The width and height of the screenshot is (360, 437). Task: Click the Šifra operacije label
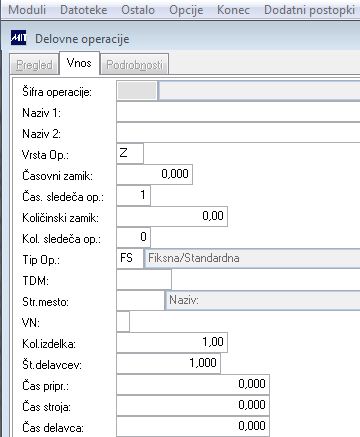click(x=57, y=92)
